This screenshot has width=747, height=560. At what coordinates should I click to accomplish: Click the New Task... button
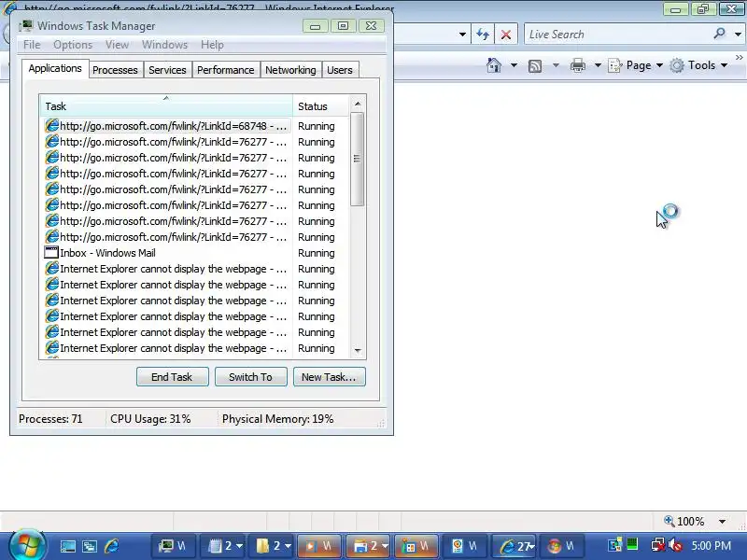330,377
